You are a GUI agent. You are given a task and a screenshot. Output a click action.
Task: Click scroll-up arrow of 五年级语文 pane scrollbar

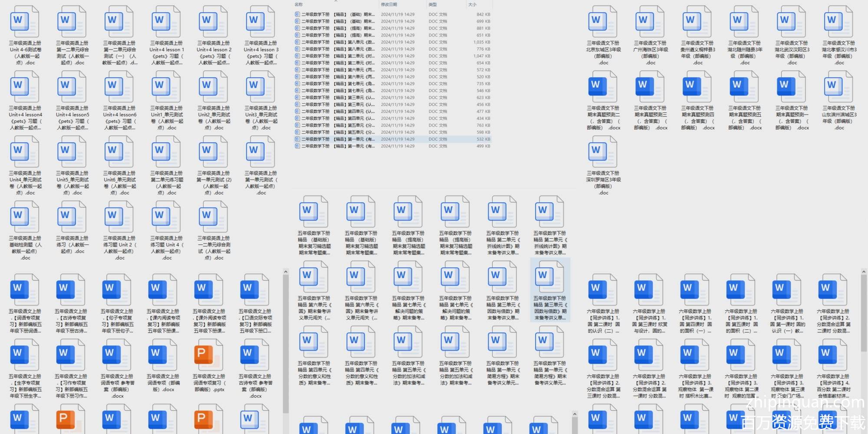click(286, 272)
